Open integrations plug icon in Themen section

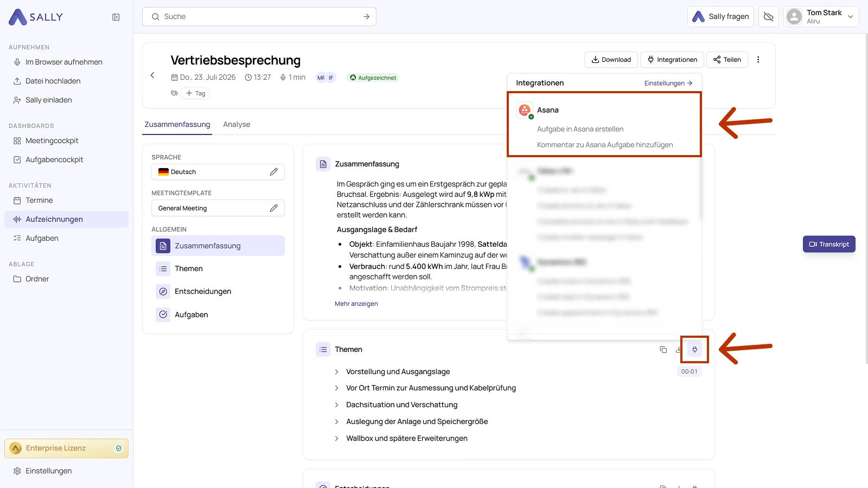pyautogui.click(x=695, y=350)
